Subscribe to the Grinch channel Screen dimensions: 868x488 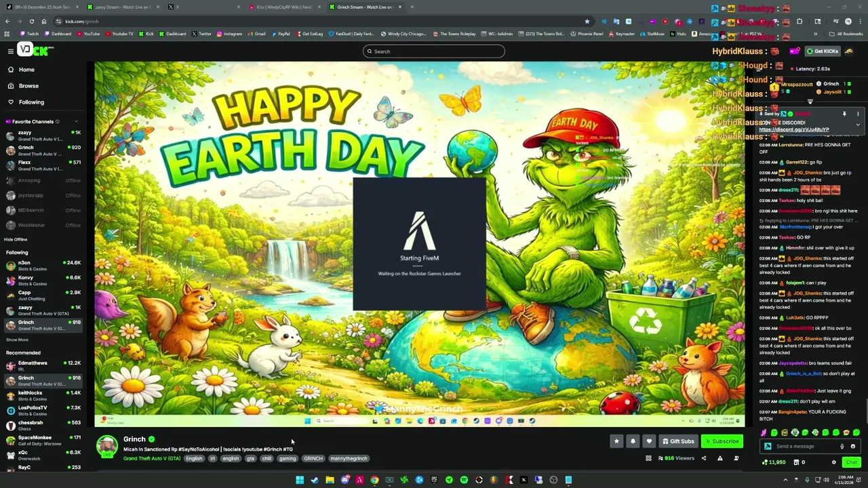(x=722, y=441)
